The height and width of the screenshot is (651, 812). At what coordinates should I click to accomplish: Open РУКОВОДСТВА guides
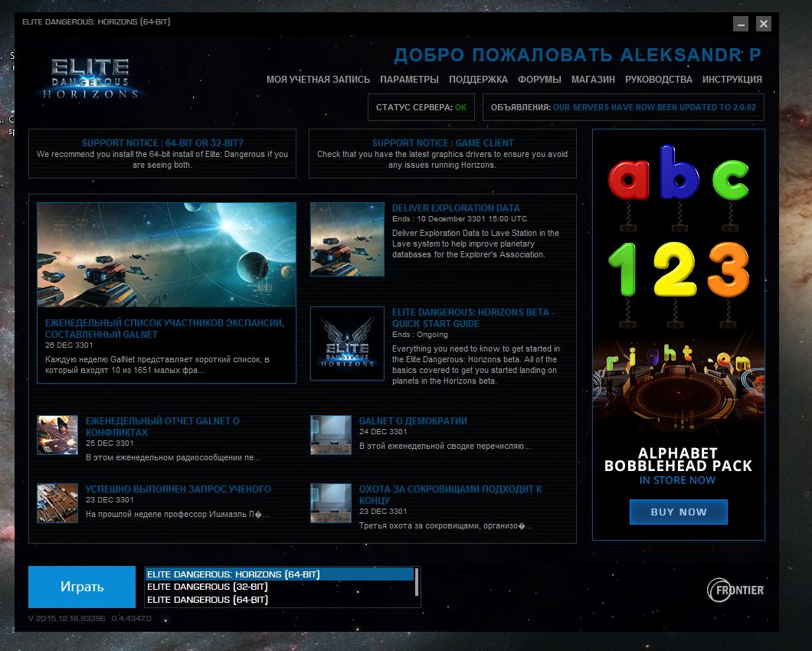coord(658,79)
